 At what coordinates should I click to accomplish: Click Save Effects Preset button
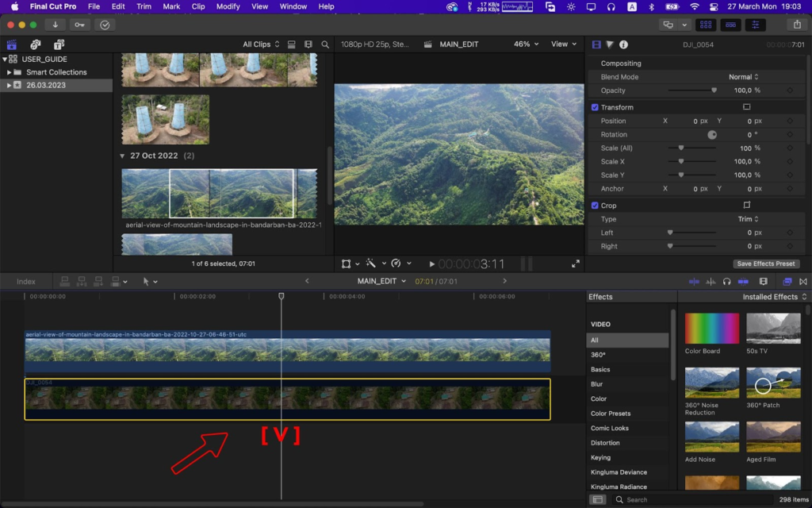tap(766, 264)
